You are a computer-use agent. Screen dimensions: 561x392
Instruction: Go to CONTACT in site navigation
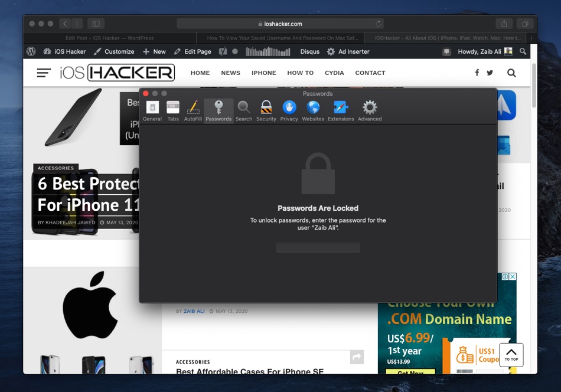(370, 73)
